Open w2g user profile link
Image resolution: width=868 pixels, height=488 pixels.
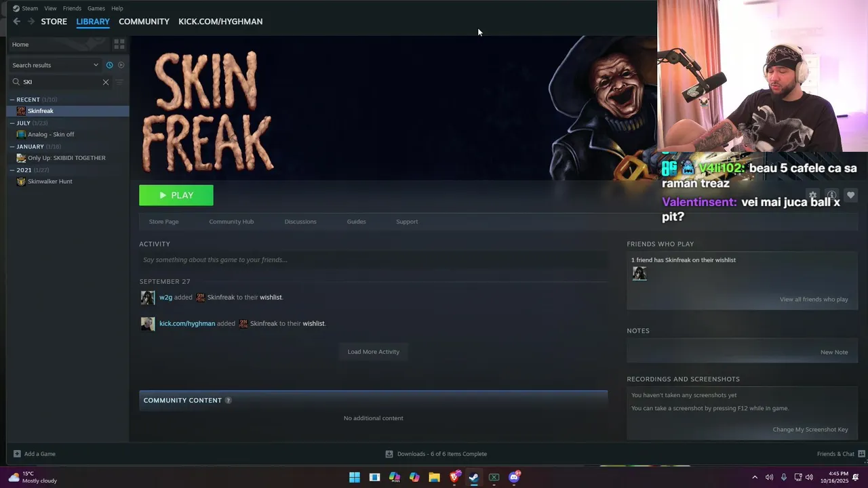166,298
